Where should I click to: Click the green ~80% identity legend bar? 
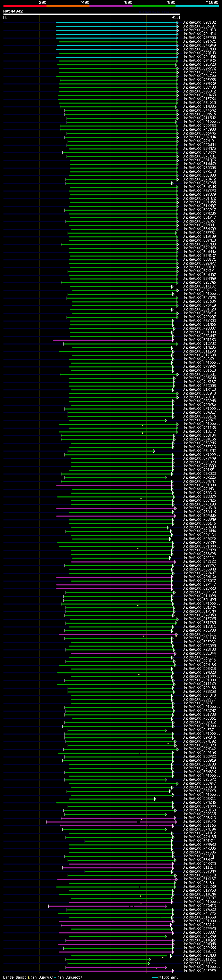coord(154,6)
